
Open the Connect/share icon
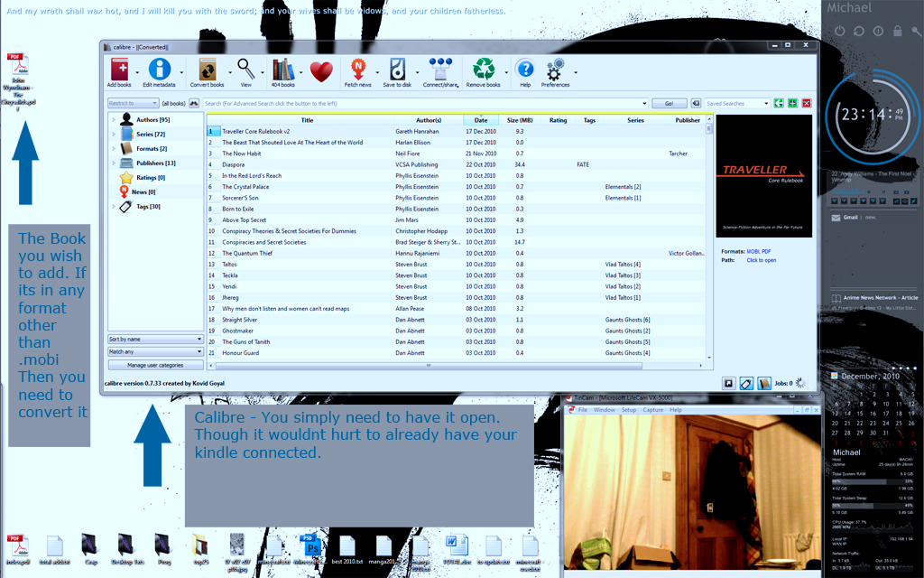coord(440,70)
